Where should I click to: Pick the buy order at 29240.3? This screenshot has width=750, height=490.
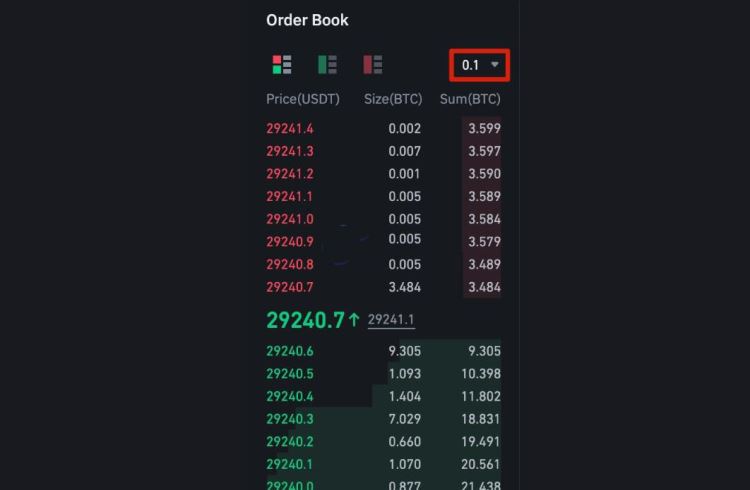click(x=290, y=419)
